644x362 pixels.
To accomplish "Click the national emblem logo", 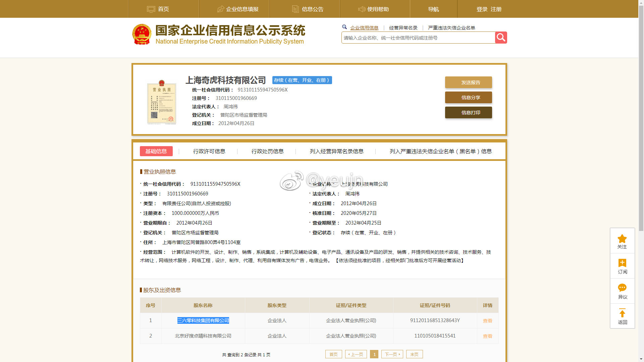I will coord(142,34).
